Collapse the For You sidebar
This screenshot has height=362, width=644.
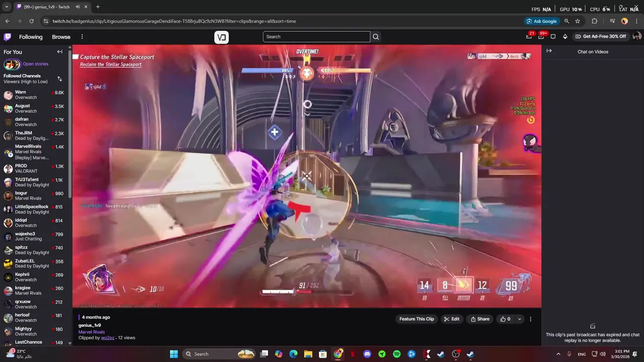pyautogui.click(x=60, y=52)
